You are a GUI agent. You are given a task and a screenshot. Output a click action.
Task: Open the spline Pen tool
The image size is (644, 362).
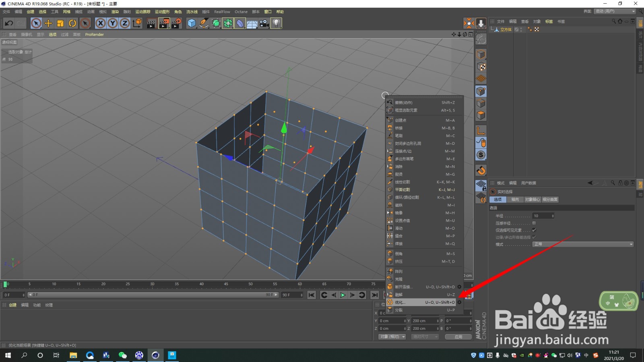[x=204, y=23]
